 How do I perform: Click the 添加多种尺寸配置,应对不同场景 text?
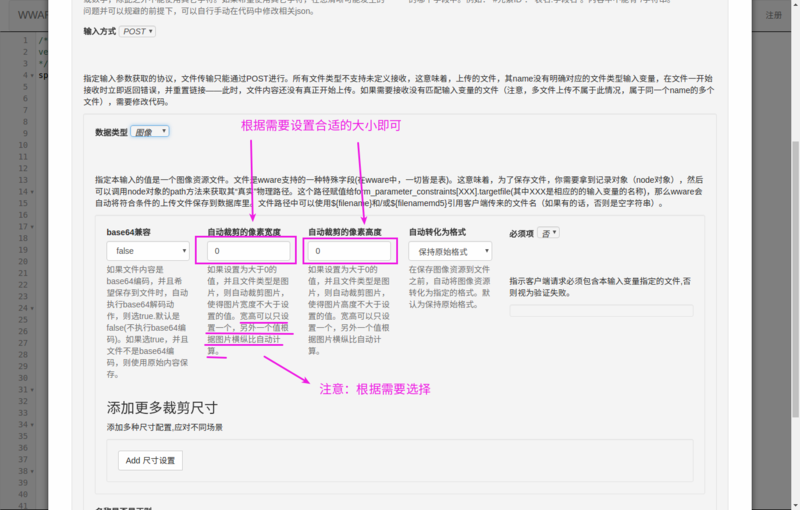165,427
